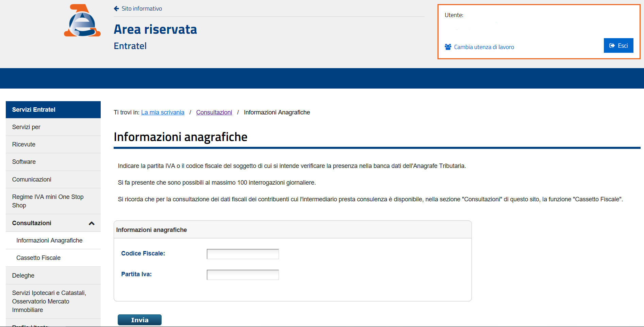Open Servizi per in sidebar
The height and width of the screenshot is (327, 644).
26,127
